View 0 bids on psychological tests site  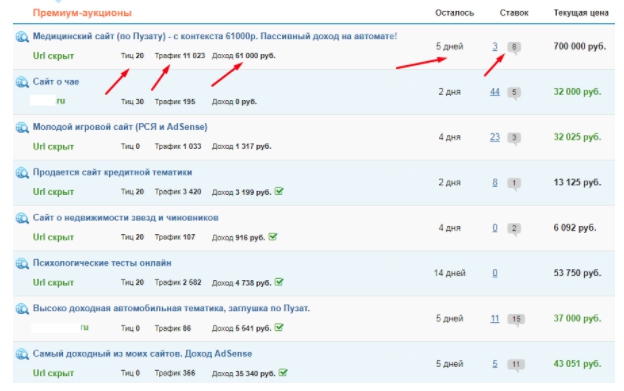coord(495,273)
